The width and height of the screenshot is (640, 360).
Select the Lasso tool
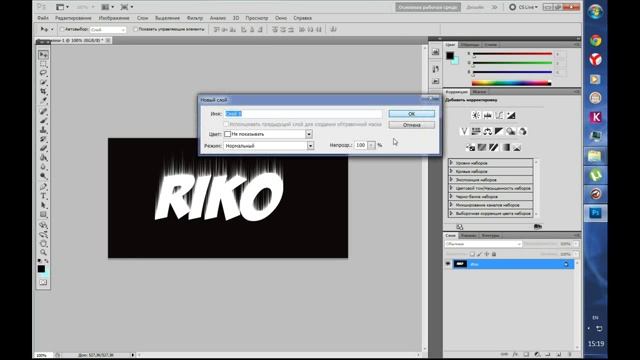pyautogui.click(x=43, y=73)
